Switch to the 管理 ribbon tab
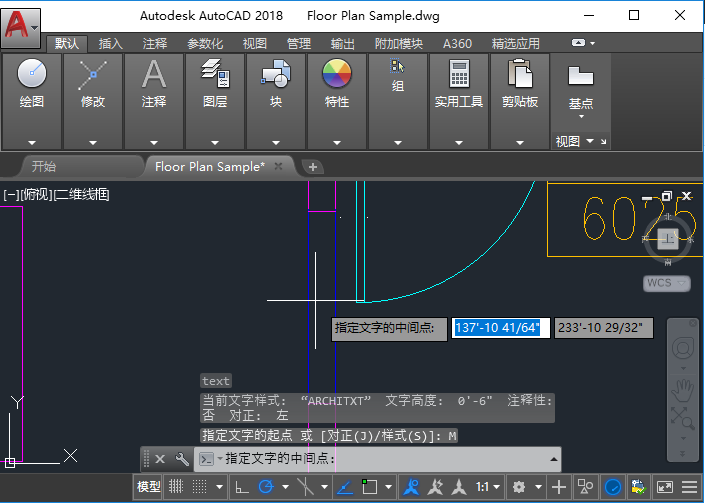This screenshot has width=705, height=503. coord(299,44)
